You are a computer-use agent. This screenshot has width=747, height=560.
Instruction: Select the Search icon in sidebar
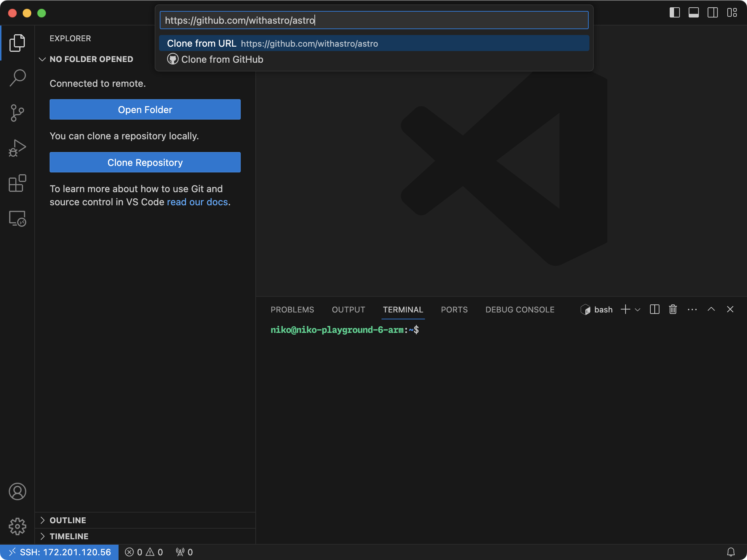click(x=17, y=77)
